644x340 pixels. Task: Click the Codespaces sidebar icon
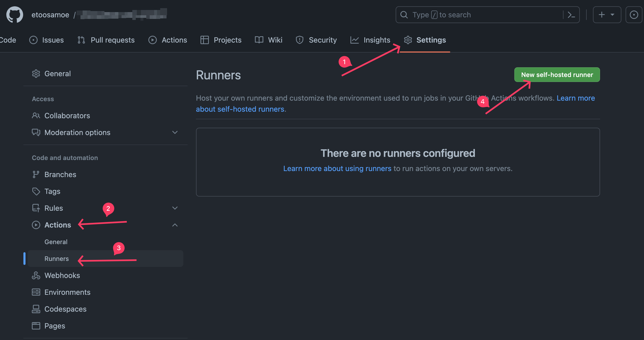tap(36, 309)
